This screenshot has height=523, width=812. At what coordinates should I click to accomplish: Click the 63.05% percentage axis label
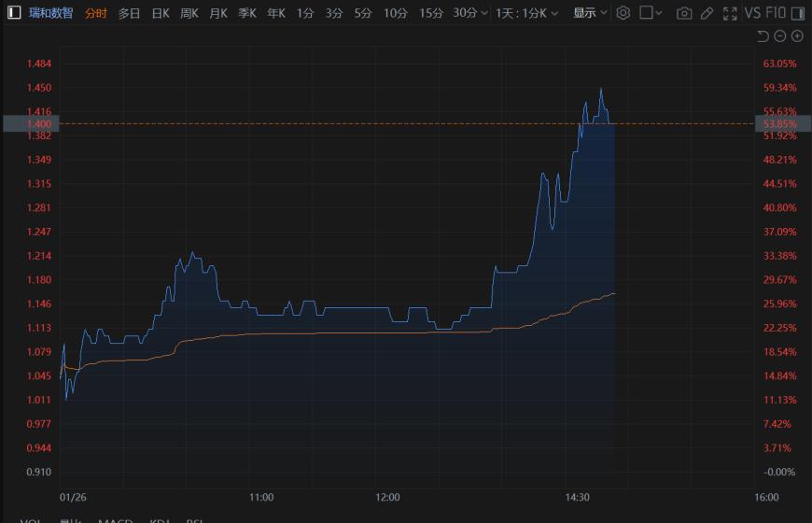click(x=779, y=64)
